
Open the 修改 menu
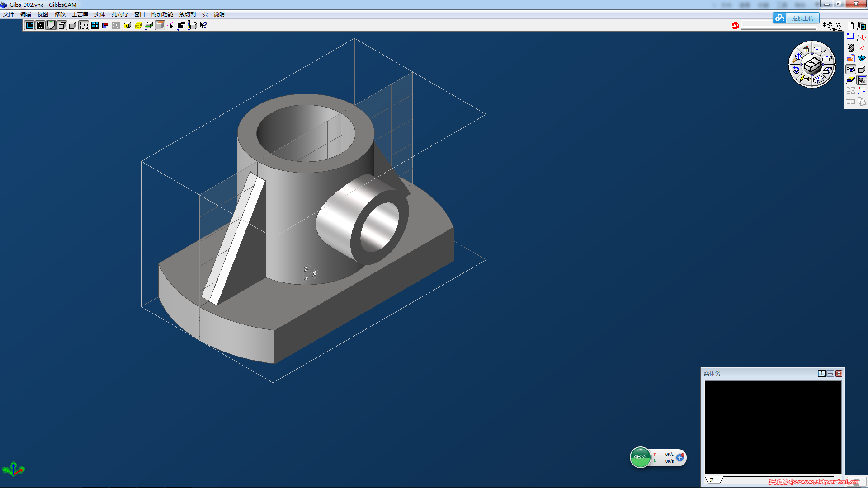click(60, 14)
